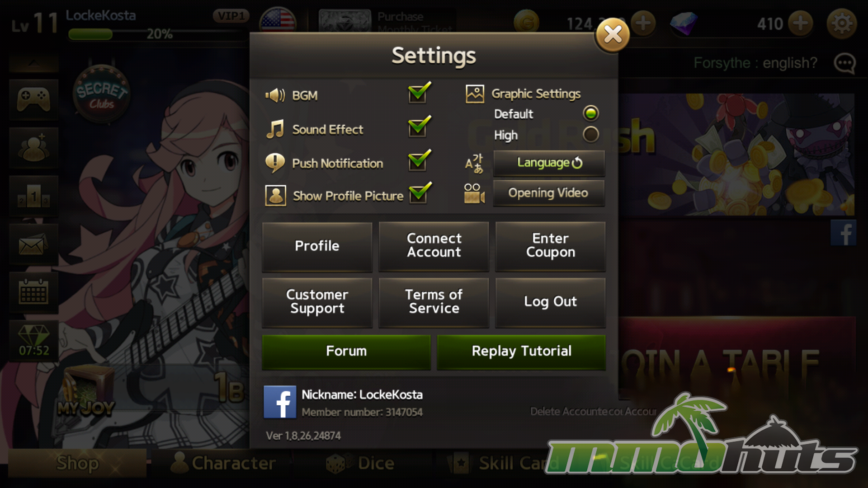Viewport: 868px width, 488px height.
Task: Click the Connect Account button
Action: pos(434,246)
